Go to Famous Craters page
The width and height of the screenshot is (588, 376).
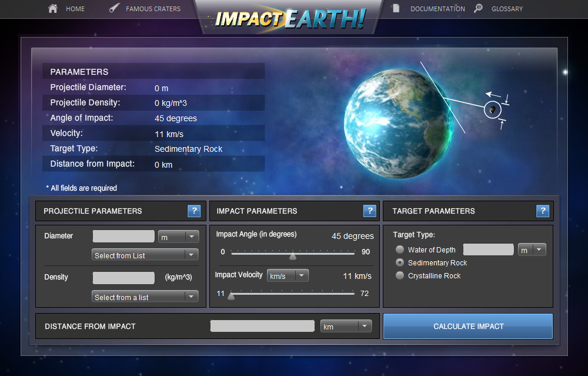pyautogui.click(x=153, y=9)
